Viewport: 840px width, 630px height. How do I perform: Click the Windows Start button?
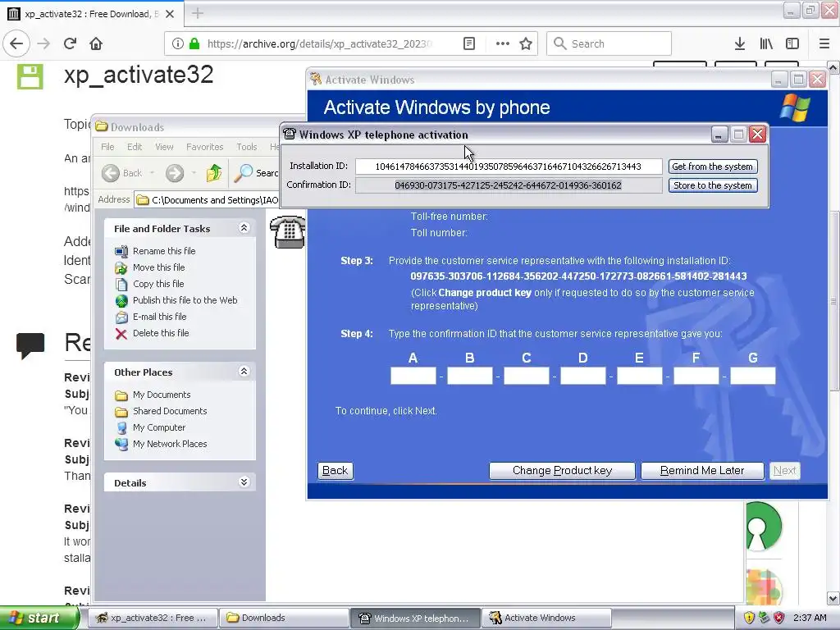[39, 618]
